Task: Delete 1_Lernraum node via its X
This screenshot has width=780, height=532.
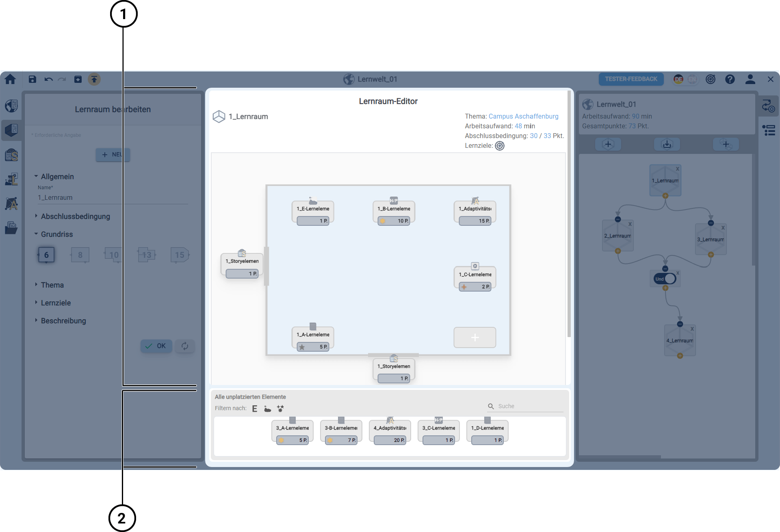Action: tap(677, 169)
